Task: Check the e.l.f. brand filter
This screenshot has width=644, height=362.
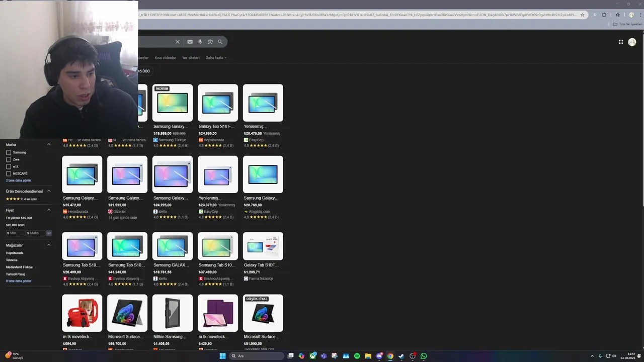Action: 9,166
